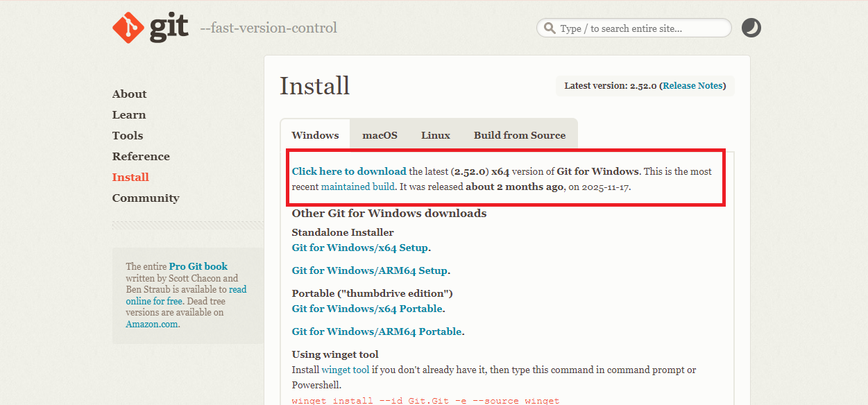The height and width of the screenshot is (405, 868).
Task: Open the Reference sidebar page
Action: pyautogui.click(x=141, y=157)
